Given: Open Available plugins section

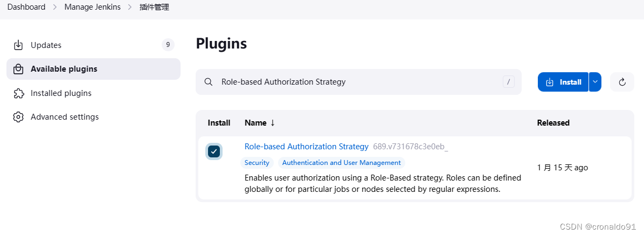Looking at the screenshot, I should point(94,69).
